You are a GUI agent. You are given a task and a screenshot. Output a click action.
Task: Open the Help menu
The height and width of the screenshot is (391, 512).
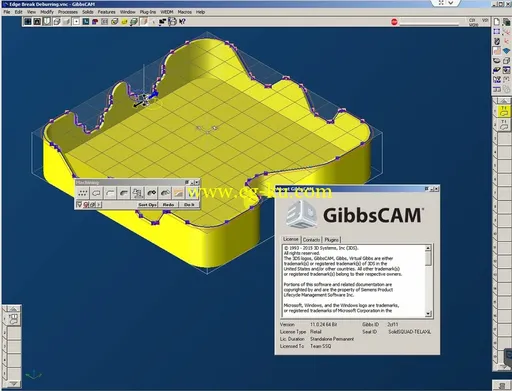200,12
